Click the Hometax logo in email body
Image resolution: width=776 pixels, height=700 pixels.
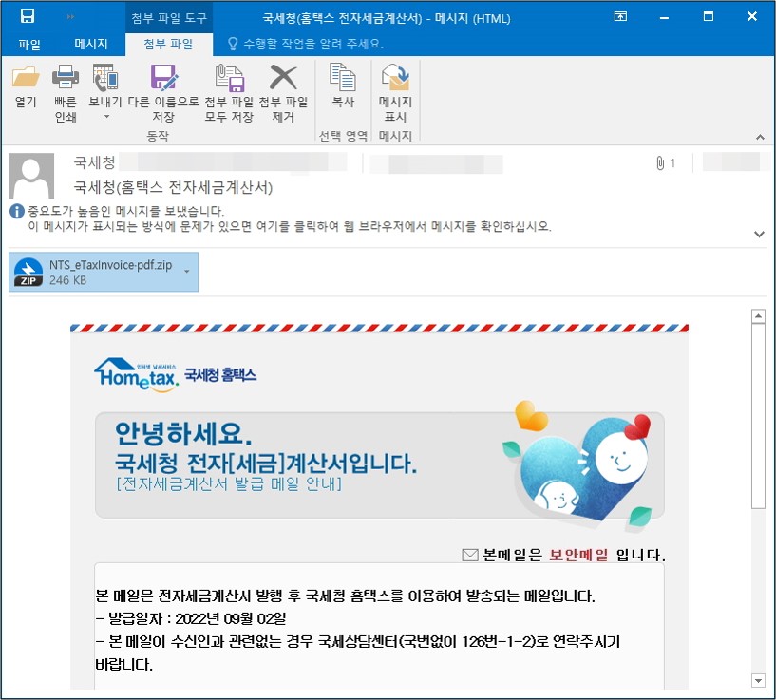136,375
